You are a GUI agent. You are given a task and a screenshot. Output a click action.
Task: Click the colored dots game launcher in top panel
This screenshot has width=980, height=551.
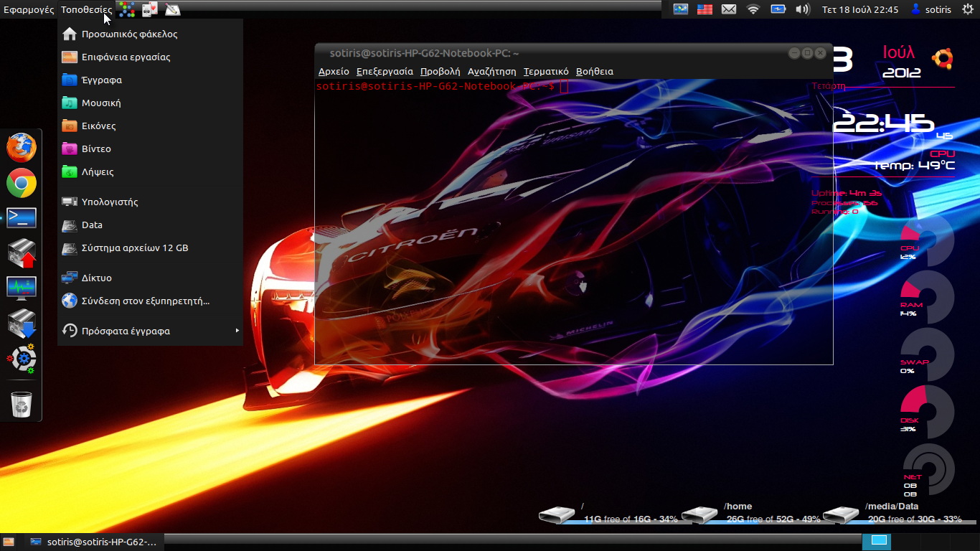click(126, 9)
